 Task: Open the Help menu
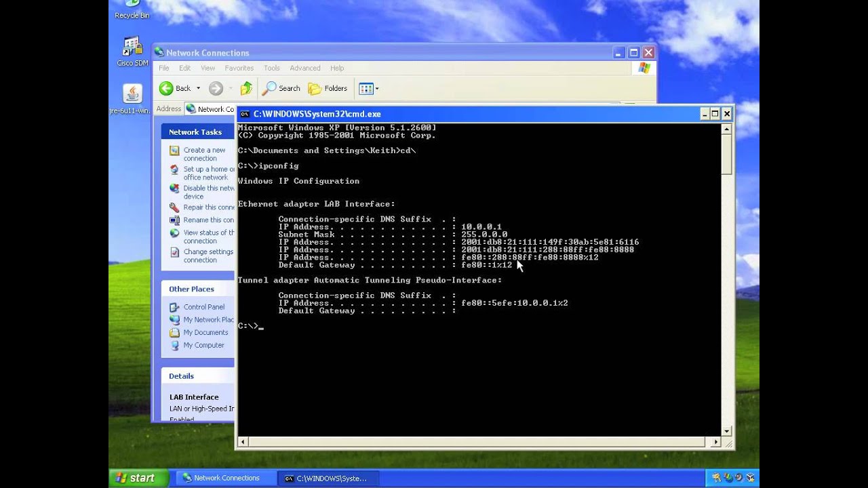(x=337, y=68)
